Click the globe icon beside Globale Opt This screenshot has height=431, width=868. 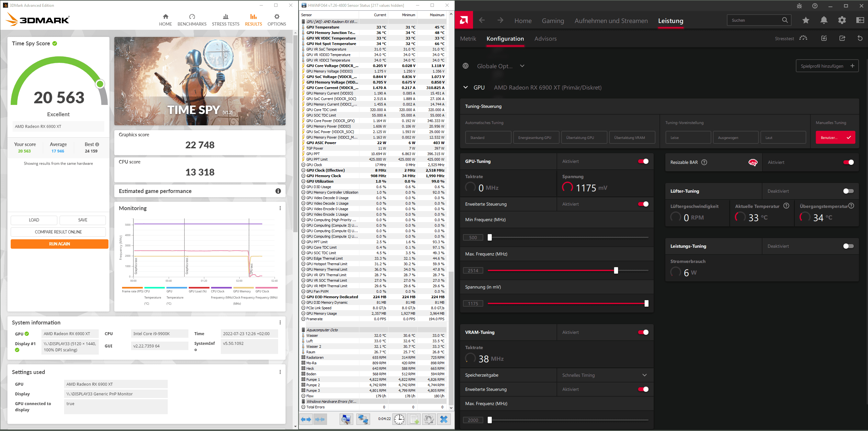[465, 66]
